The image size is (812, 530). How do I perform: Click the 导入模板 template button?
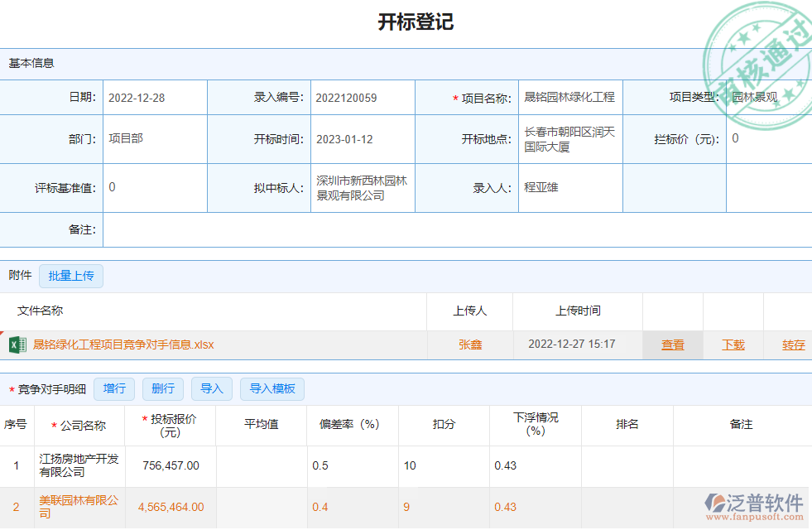click(x=272, y=388)
